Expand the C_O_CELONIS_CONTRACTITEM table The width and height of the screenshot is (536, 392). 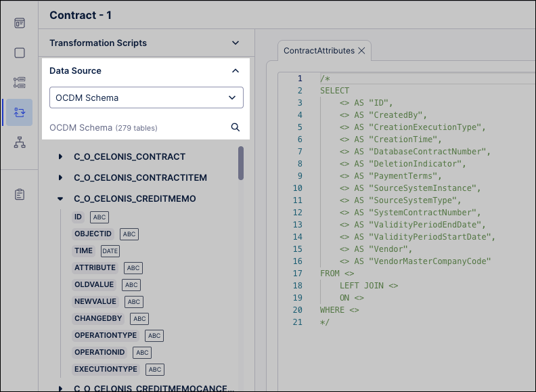point(60,178)
